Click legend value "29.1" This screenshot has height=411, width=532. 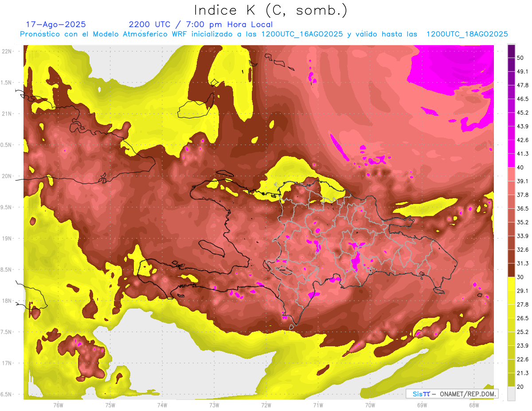click(523, 290)
